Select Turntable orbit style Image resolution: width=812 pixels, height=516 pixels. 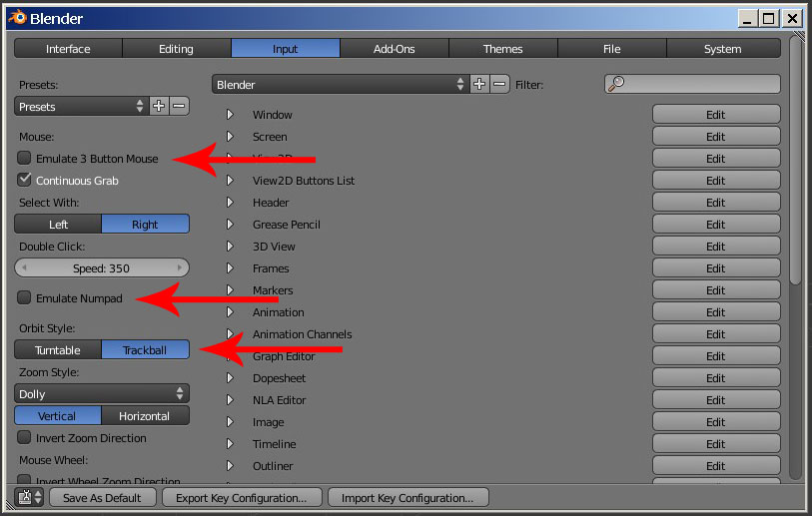pos(58,350)
